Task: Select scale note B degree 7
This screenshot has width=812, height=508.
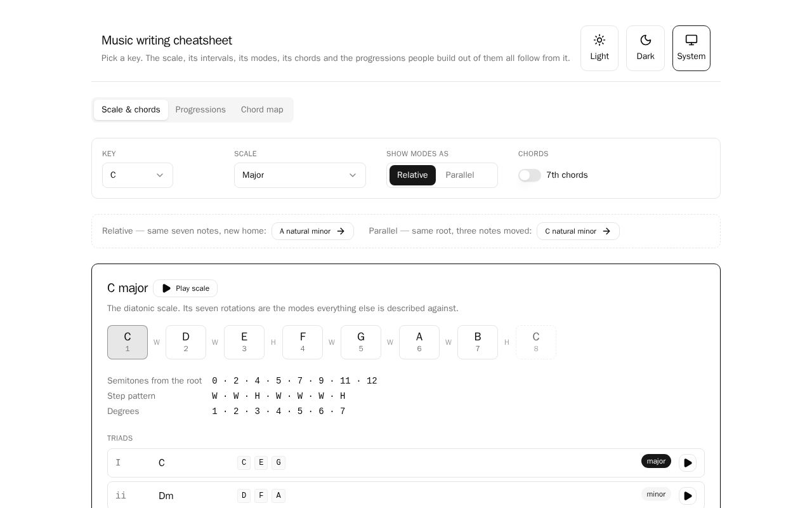Action: point(478,342)
